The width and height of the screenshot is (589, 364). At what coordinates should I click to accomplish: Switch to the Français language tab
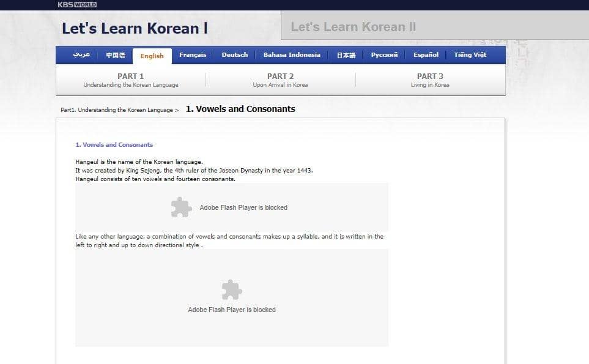[193, 54]
